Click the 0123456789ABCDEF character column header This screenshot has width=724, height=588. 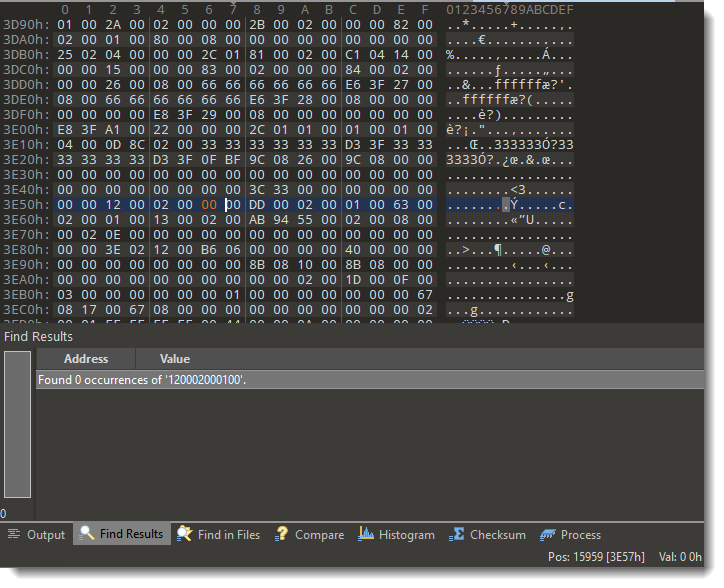(509, 9)
